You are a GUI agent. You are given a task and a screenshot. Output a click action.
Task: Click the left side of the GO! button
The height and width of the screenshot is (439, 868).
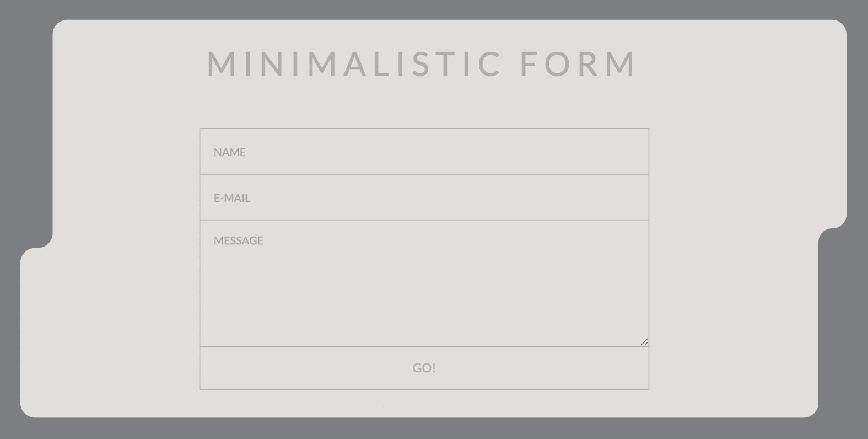(248, 368)
